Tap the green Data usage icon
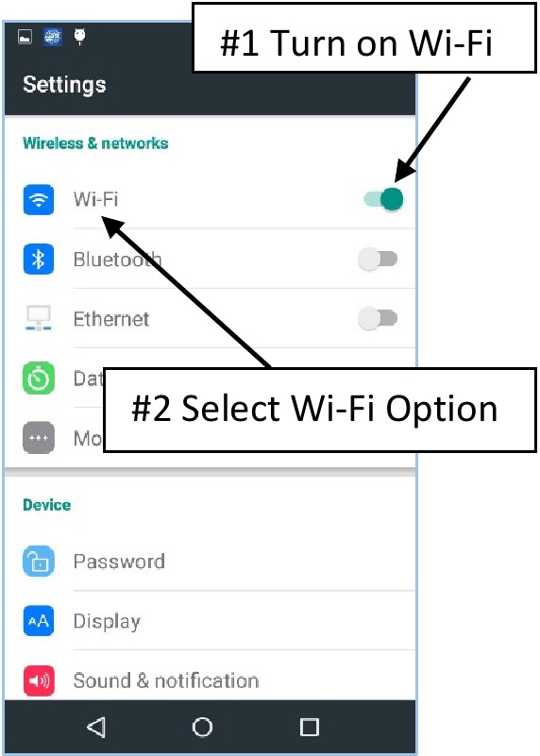The image size is (540, 756). click(39, 378)
